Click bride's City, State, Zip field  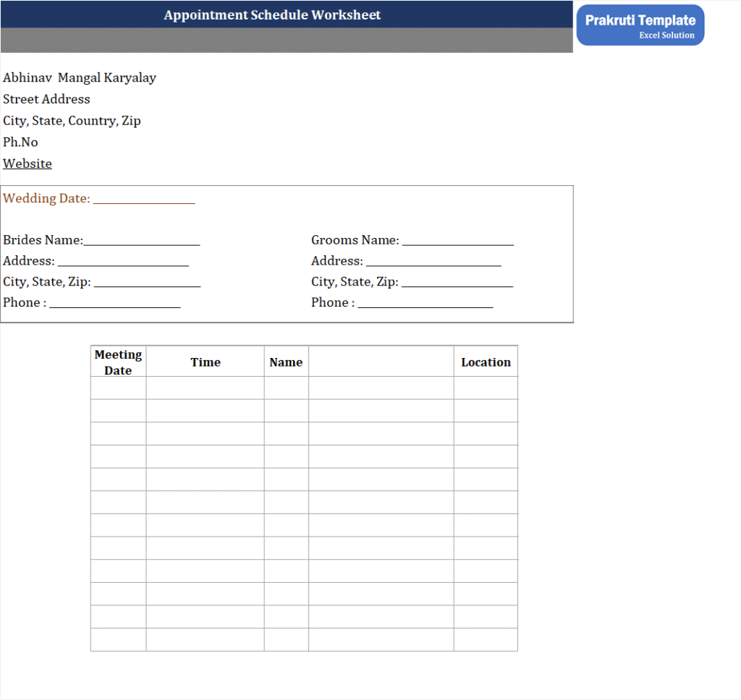(x=147, y=283)
